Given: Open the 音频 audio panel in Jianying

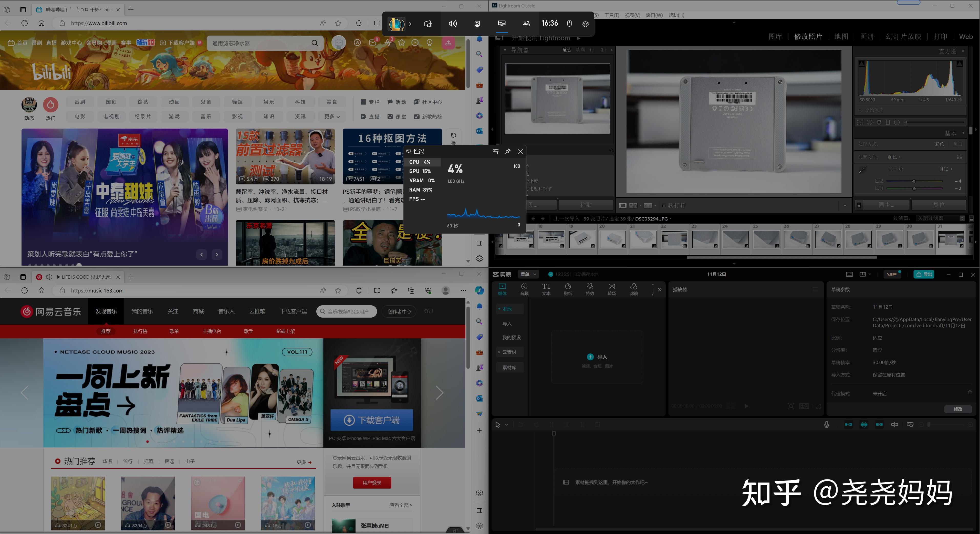Looking at the screenshot, I should coord(524,289).
